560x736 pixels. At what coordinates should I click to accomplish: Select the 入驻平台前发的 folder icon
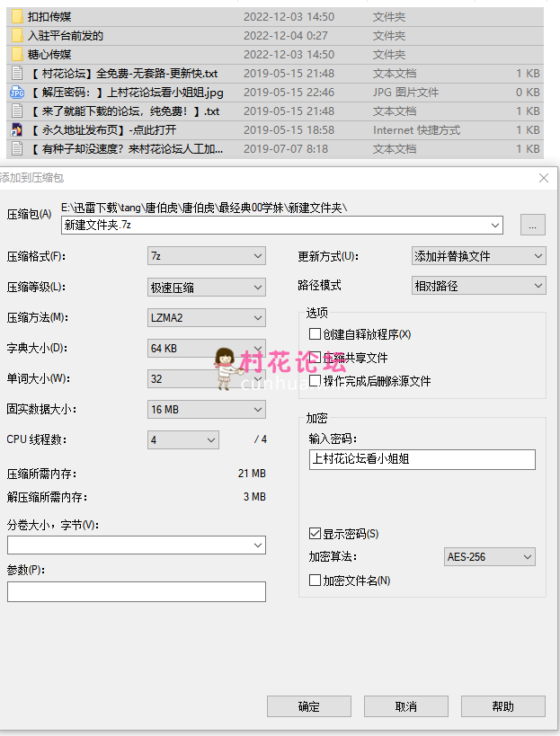tap(17, 36)
